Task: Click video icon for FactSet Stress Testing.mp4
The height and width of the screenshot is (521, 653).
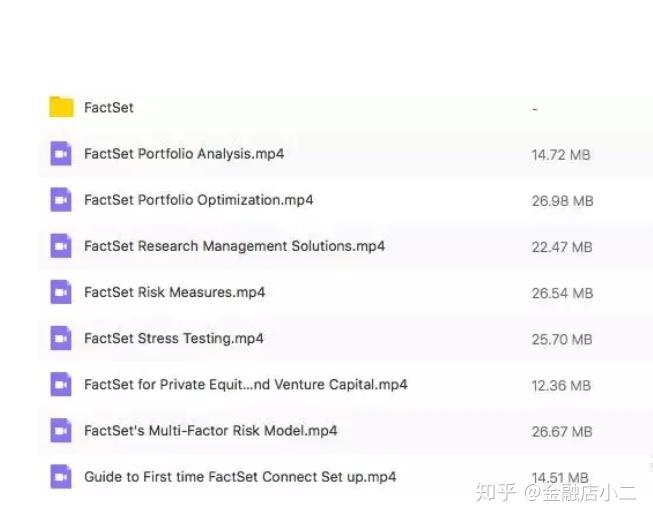Action: [61, 338]
